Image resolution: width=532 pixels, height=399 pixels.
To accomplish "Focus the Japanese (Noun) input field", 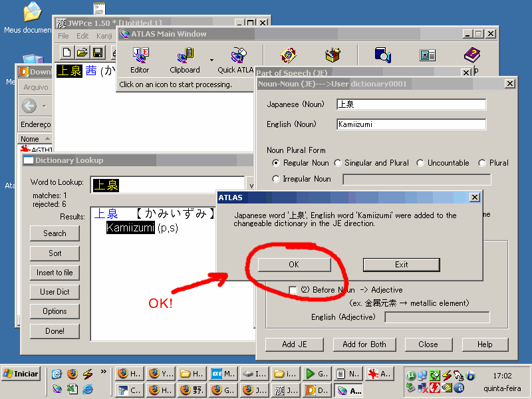I will click(x=411, y=104).
